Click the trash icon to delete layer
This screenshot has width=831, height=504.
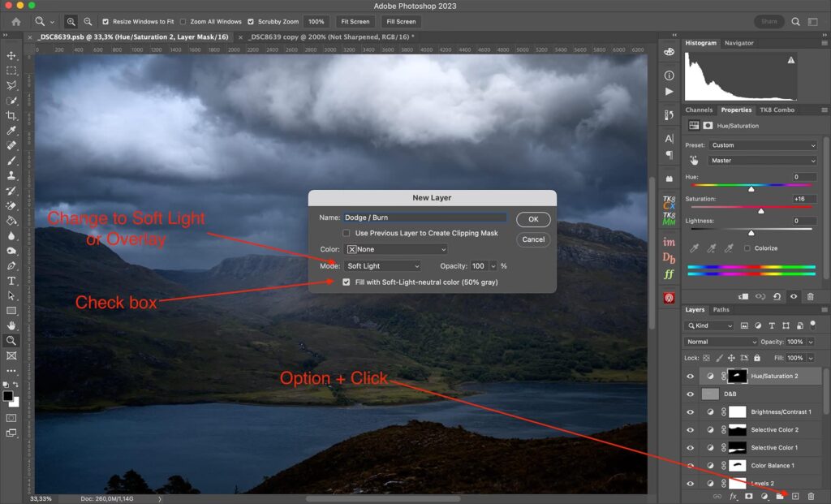[x=810, y=495]
